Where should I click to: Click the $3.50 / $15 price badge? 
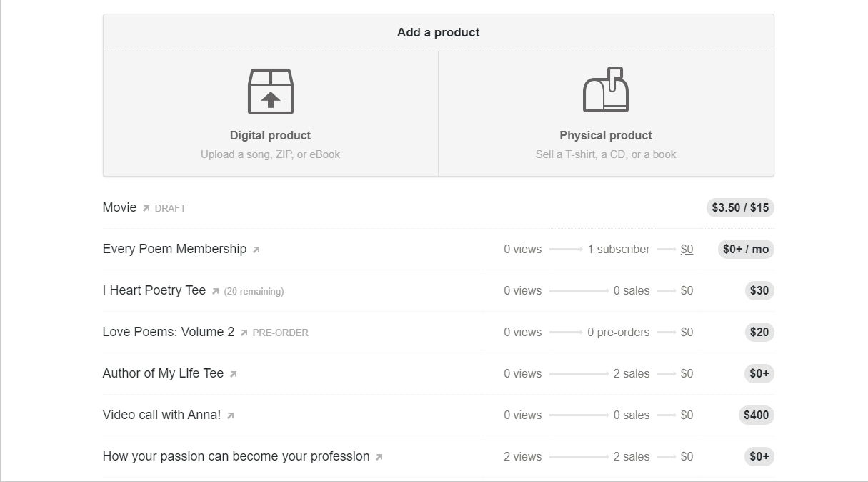click(740, 207)
